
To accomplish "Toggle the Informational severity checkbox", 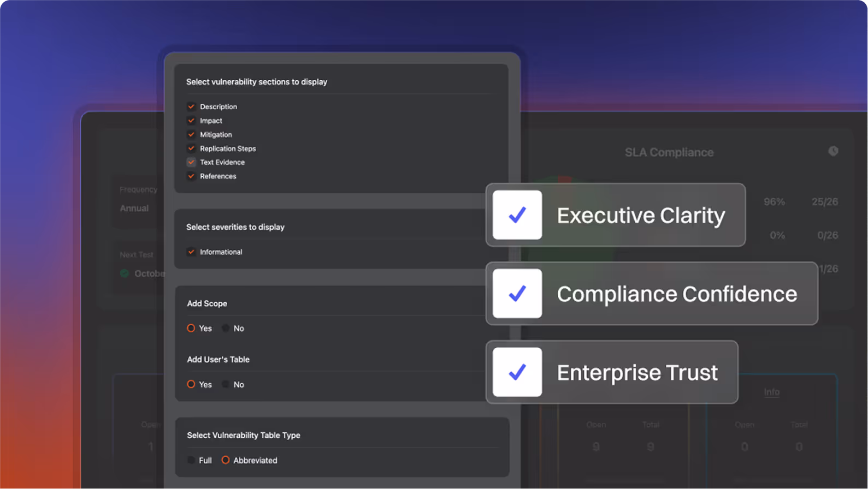I will click(191, 252).
